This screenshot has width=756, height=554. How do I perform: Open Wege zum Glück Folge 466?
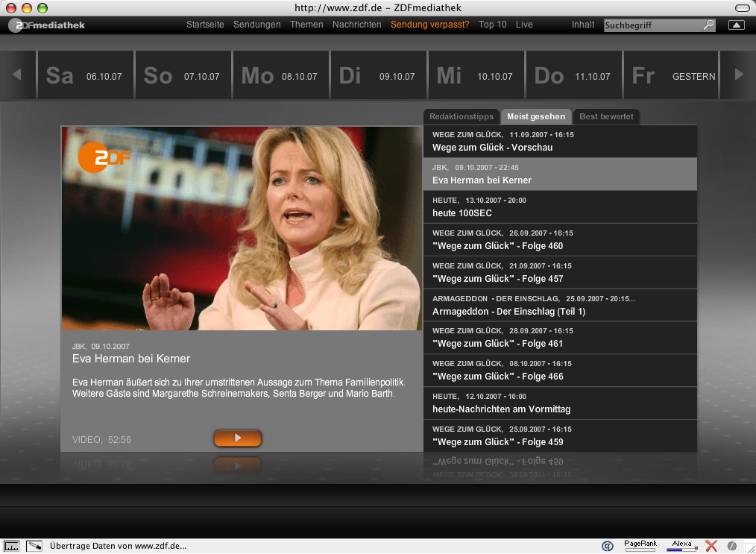coord(560,371)
